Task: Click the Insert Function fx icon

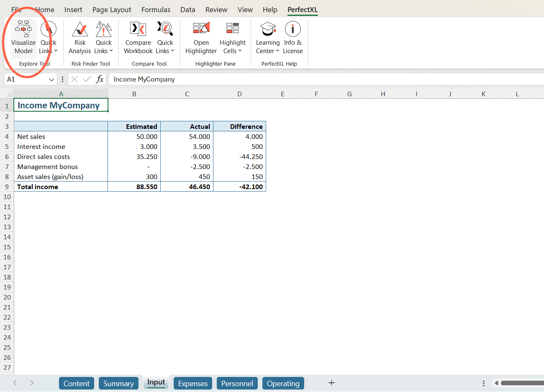Action: tap(100, 79)
